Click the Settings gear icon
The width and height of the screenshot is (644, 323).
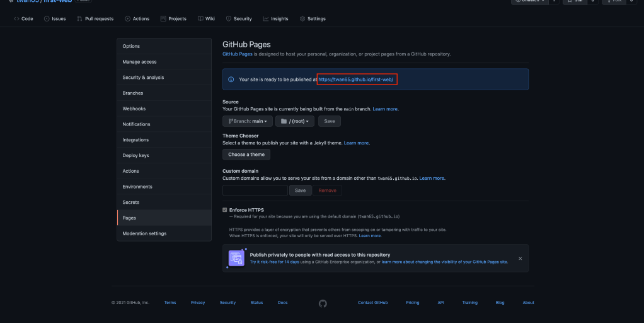coord(302,19)
